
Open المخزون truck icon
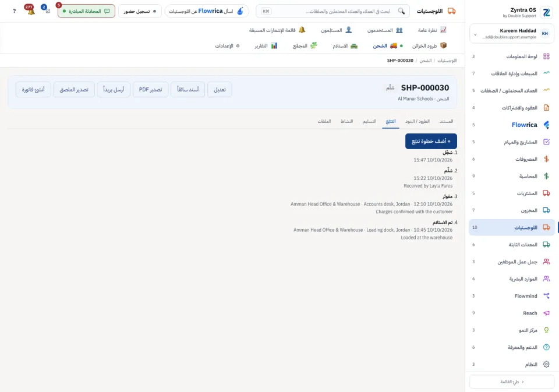pyautogui.click(x=546, y=210)
